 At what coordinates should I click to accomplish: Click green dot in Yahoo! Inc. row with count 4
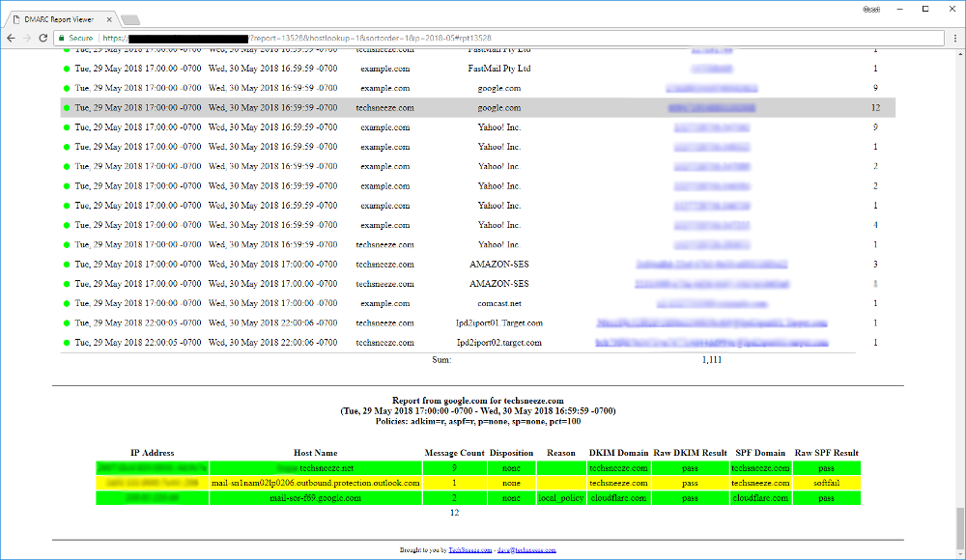pyautogui.click(x=67, y=226)
